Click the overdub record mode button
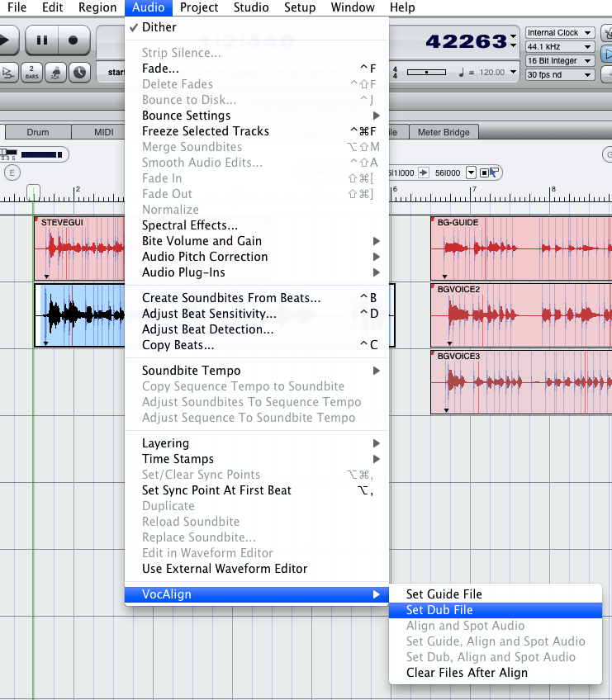This screenshot has width=612, height=700. pos(8,72)
